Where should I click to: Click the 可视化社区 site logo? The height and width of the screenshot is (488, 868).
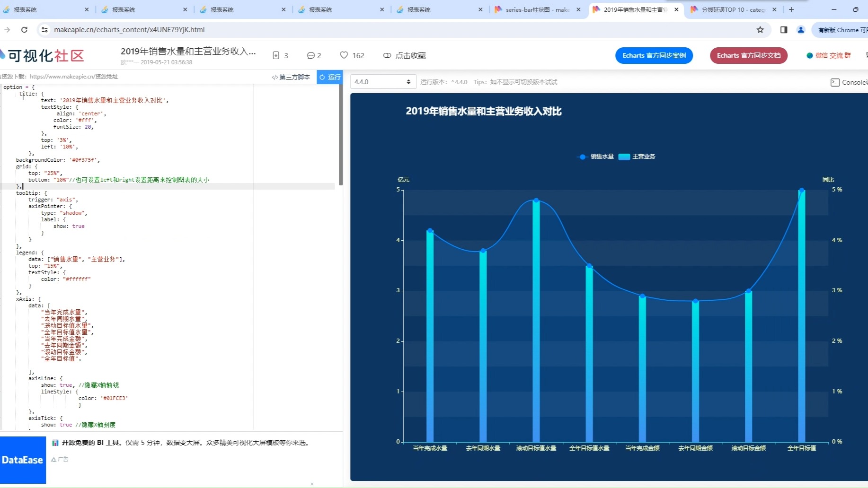click(x=43, y=55)
